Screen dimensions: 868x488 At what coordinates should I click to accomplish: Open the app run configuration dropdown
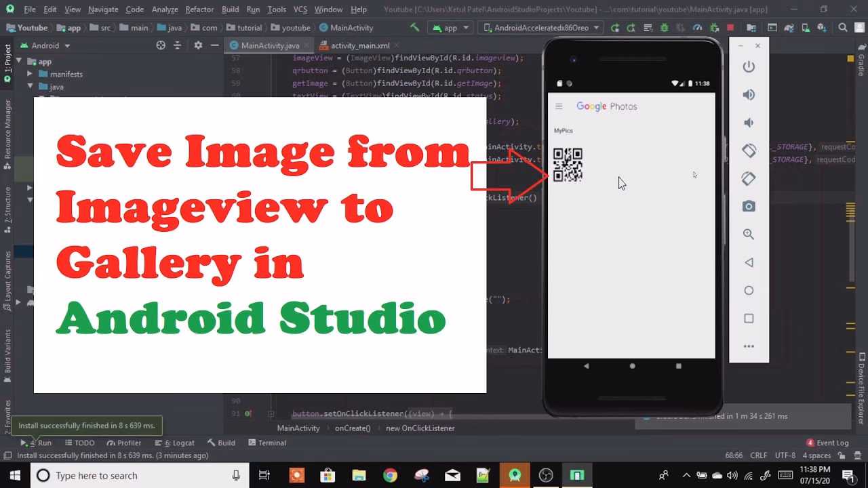450,28
